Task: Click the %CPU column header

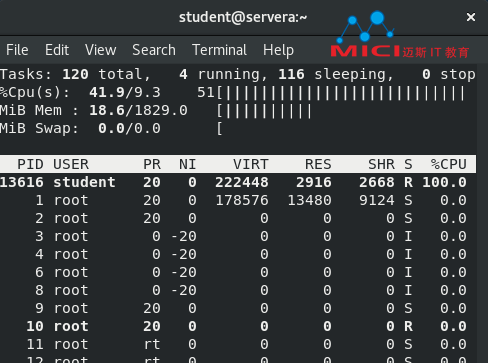Action: point(448,164)
